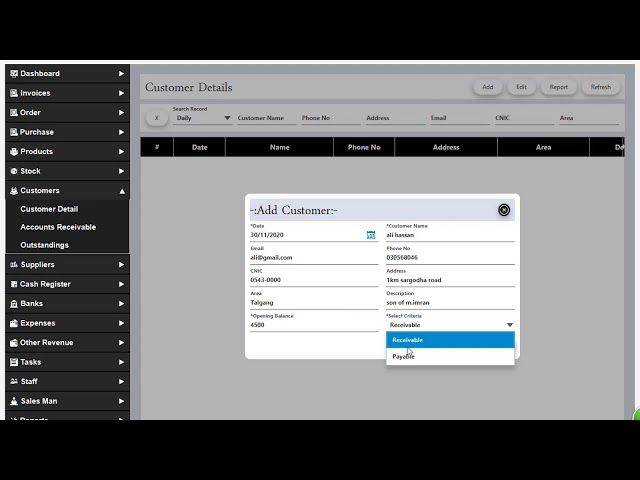Click the Opening Balance field '4500'
Viewport: 640px width, 480px height.
[x=314, y=325]
